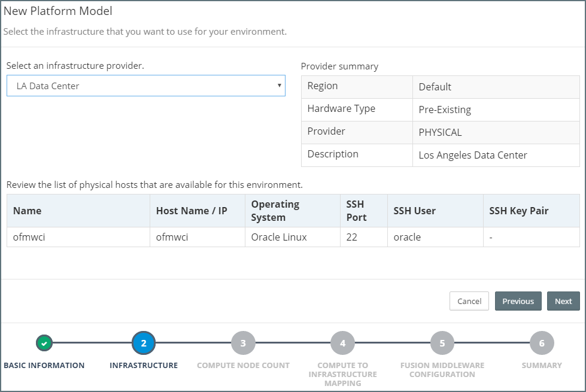Image resolution: width=586 pixels, height=392 pixels.
Task: Click the Oracle Linux cell in host table
Action: tap(279, 237)
